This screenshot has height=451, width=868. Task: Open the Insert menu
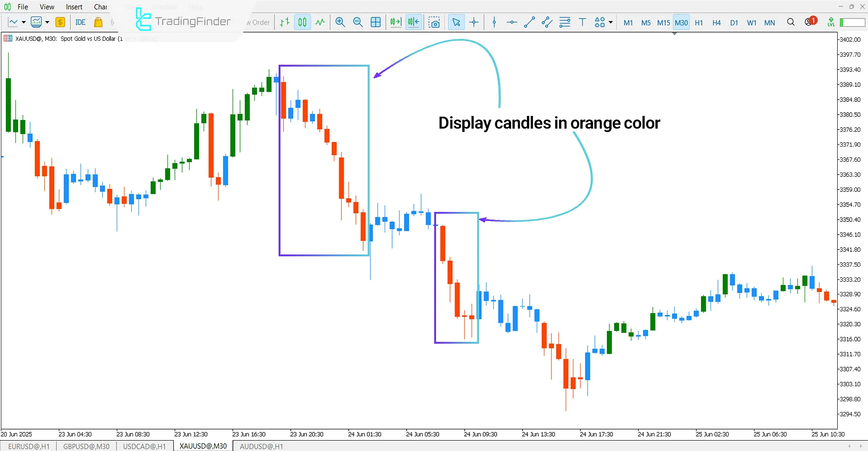(x=74, y=7)
